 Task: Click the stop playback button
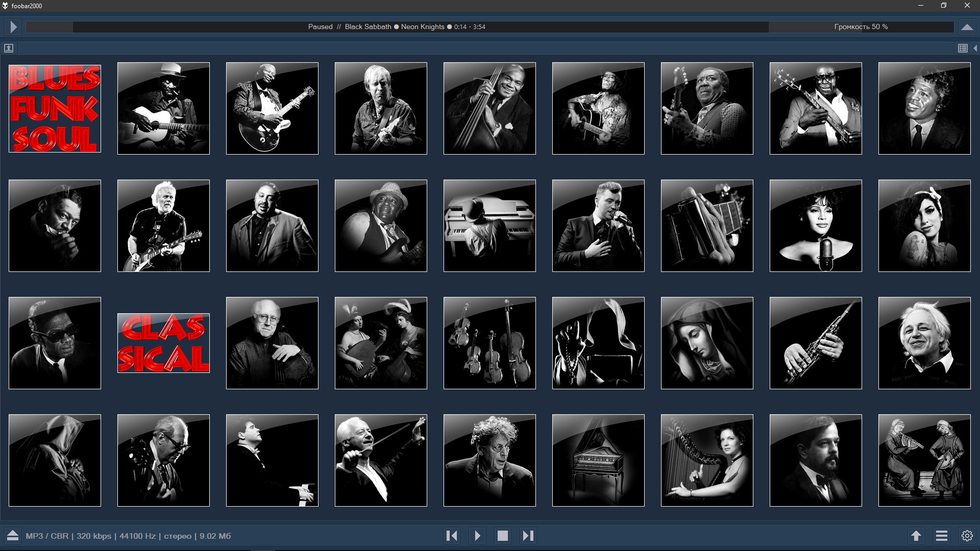pyautogui.click(x=503, y=536)
